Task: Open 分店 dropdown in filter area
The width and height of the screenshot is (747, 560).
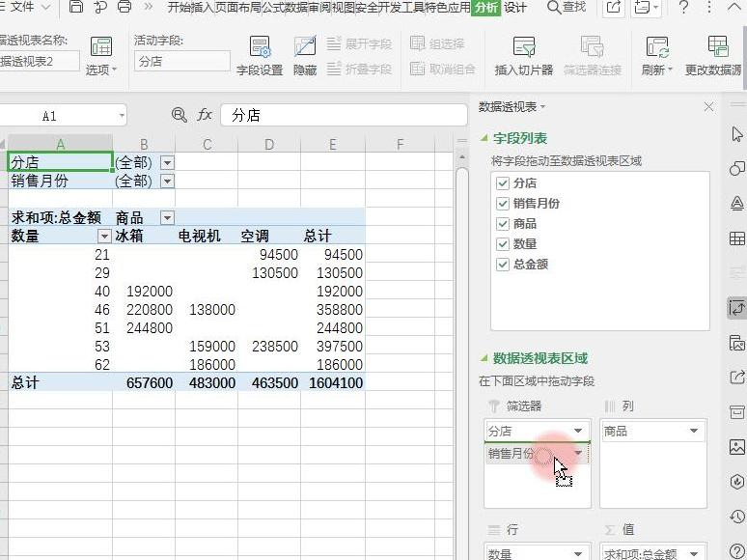Action: pyautogui.click(x=578, y=431)
